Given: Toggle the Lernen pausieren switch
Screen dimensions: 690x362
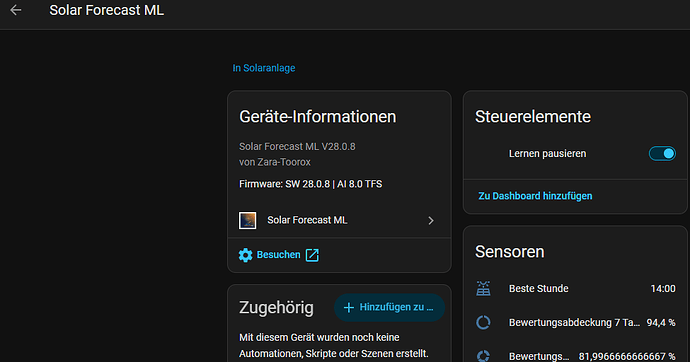Looking at the screenshot, I should pyautogui.click(x=662, y=154).
